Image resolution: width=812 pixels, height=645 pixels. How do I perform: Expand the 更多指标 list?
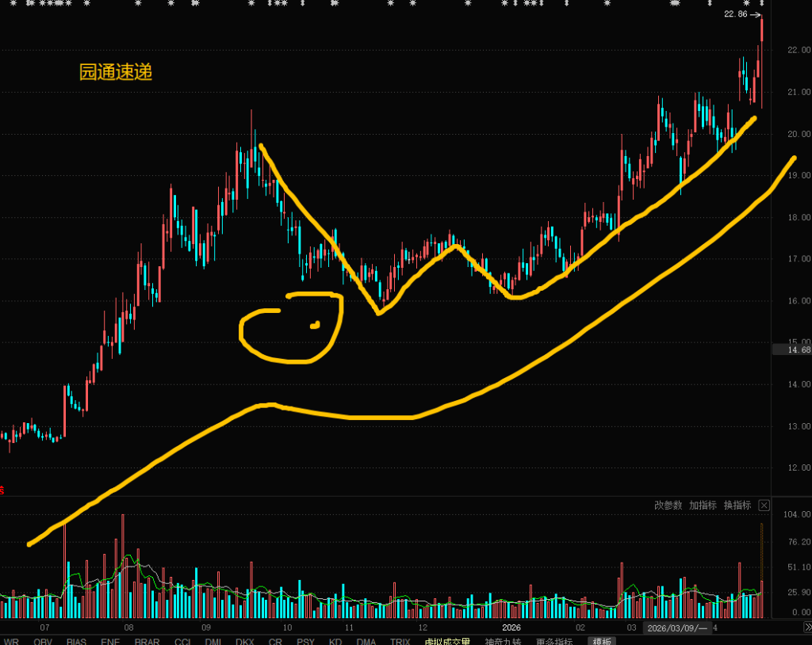554,641
